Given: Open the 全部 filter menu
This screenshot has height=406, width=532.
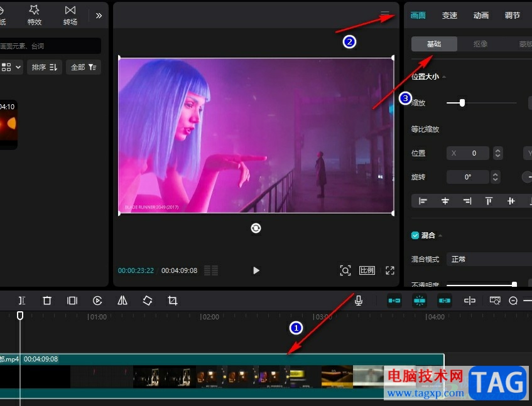Looking at the screenshot, I should pyautogui.click(x=84, y=67).
